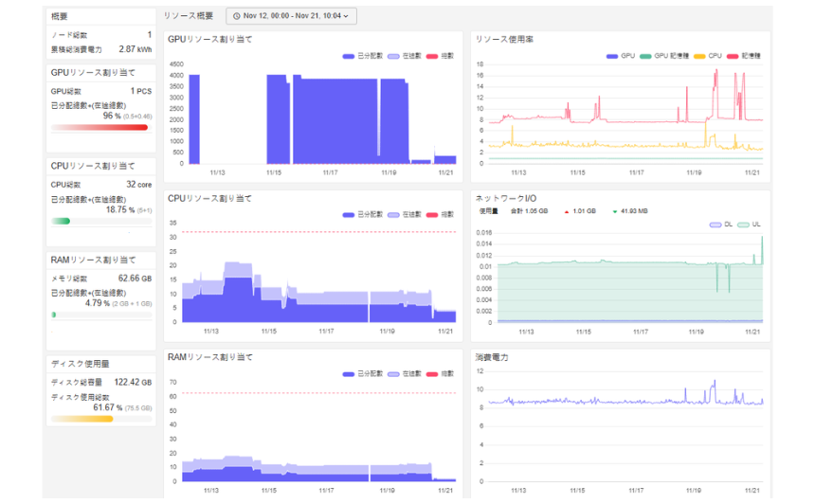This screenshot has height=504, width=815.
Task: Open the Nov 12 - Nov 21 date range dropdown
Action: [292, 16]
